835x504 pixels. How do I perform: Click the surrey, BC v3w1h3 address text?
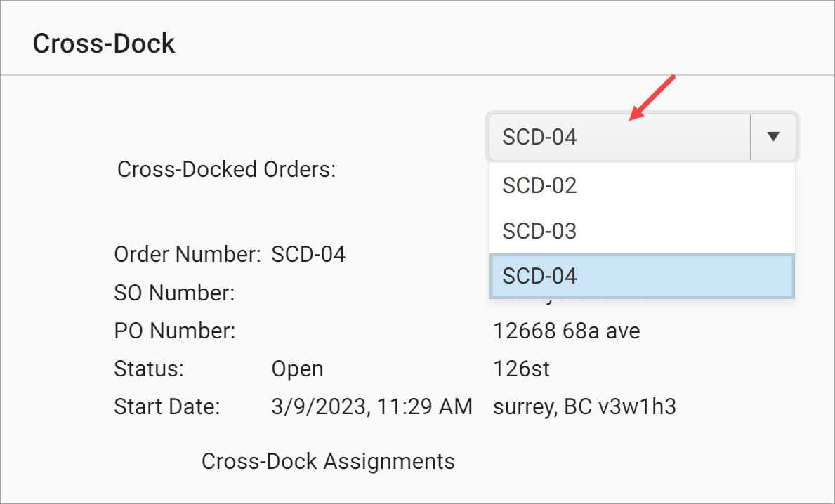click(584, 406)
